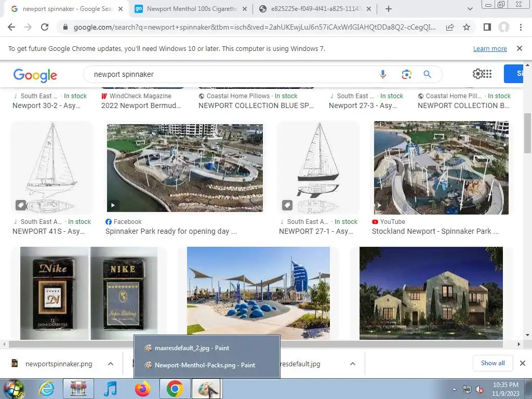Open the Stockland Newport - Spinnaker Park result

[435, 231]
